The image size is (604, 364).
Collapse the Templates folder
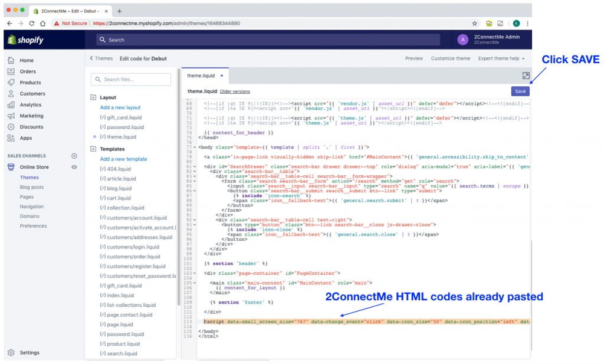pos(93,149)
